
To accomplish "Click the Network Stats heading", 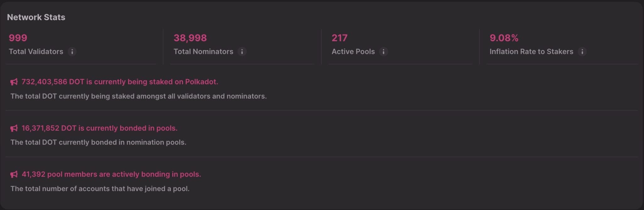I will coord(36,17).
